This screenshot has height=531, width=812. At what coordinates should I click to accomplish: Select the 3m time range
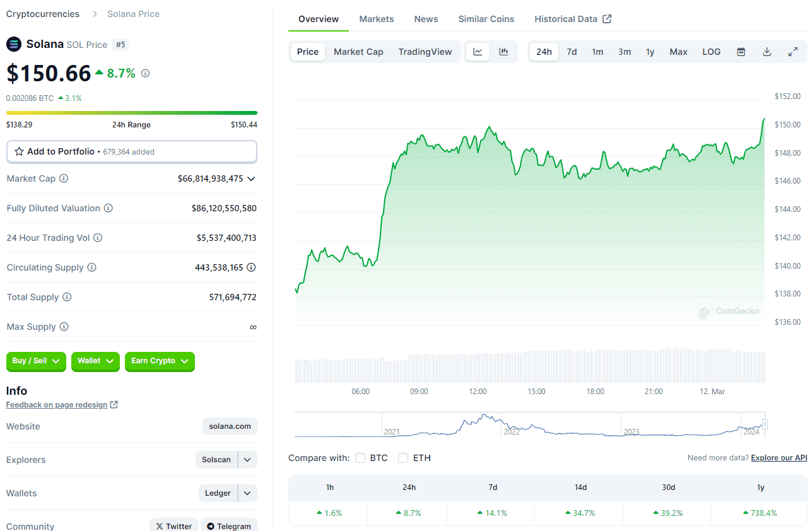pyautogui.click(x=625, y=52)
